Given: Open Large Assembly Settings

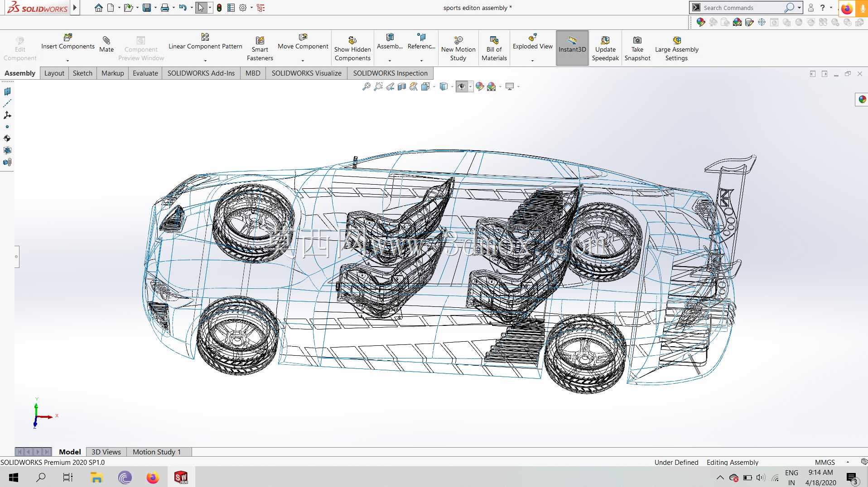Looking at the screenshot, I should [676, 48].
